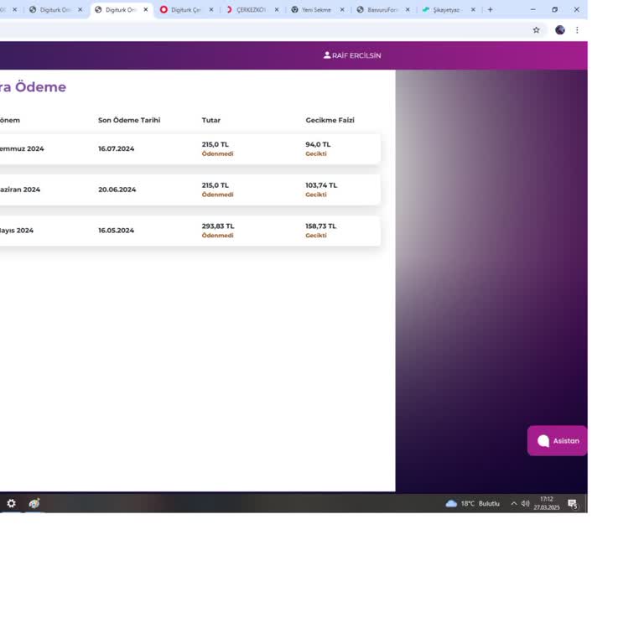Open the taskbar clock showing 17:12
The image size is (644, 644).
tap(547, 503)
